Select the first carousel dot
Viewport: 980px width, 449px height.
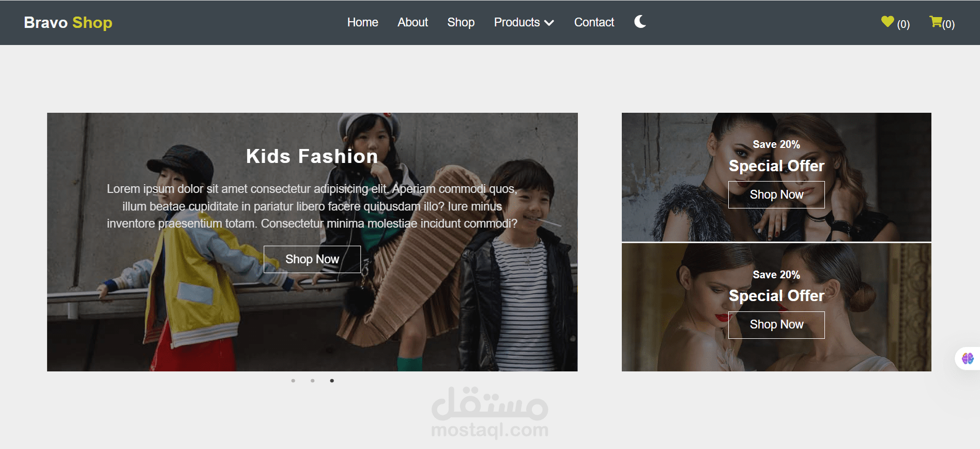pyautogui.click(x=293, y=381)
